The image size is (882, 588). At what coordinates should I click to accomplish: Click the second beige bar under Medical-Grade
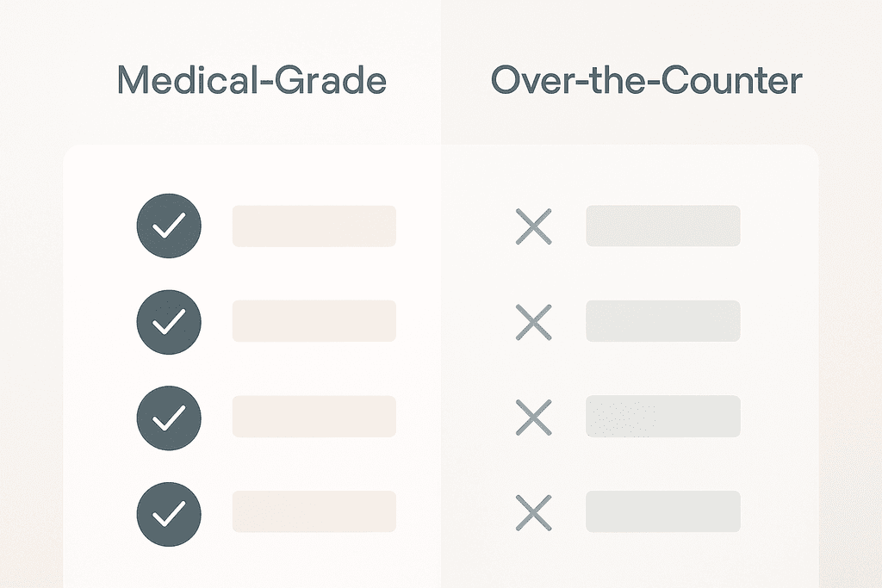pos(314,321)
